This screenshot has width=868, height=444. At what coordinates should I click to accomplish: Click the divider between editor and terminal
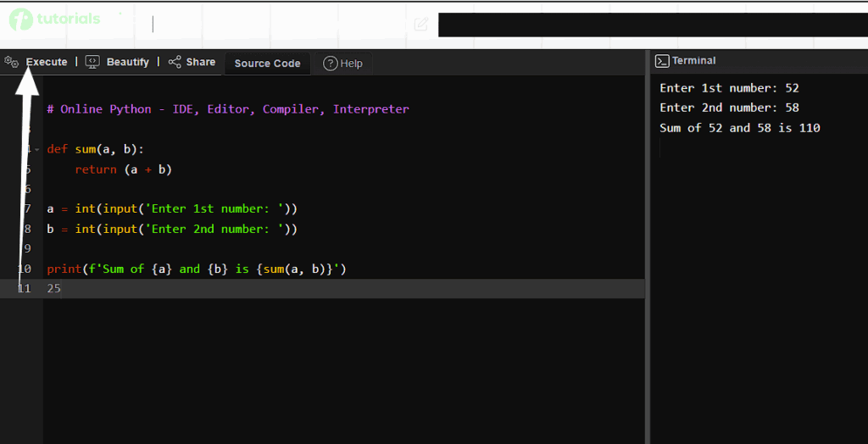point(648,254)
